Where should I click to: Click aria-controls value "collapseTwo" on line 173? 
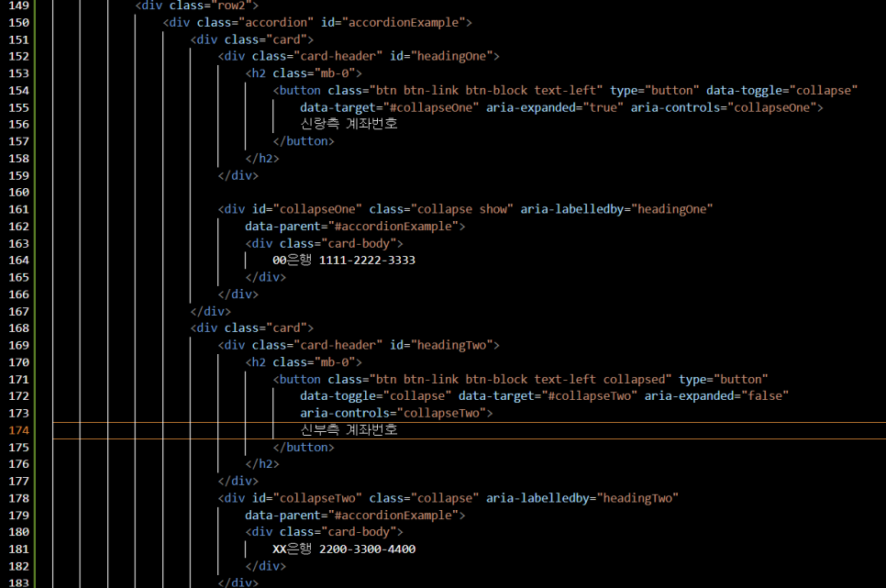point(441,414)
